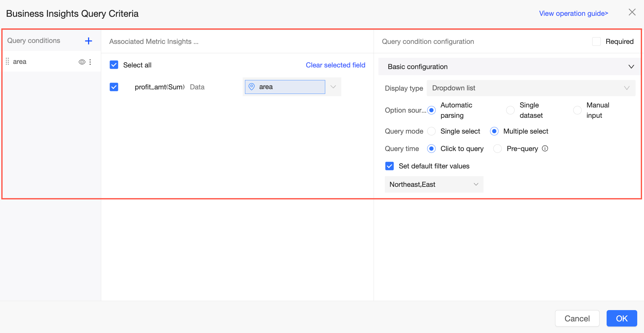Open View operation guide link
The height and width of the screenshot is (333, 644).
(x=573, y=14)
